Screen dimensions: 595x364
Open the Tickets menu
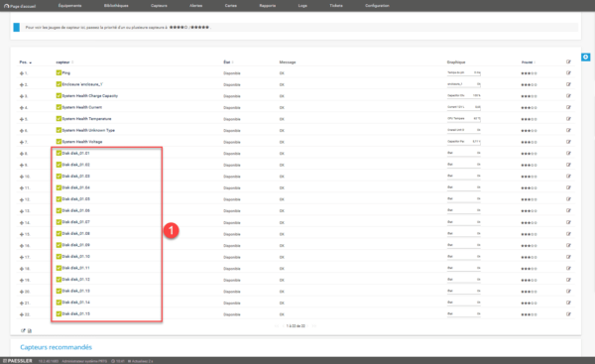[336, 6]
